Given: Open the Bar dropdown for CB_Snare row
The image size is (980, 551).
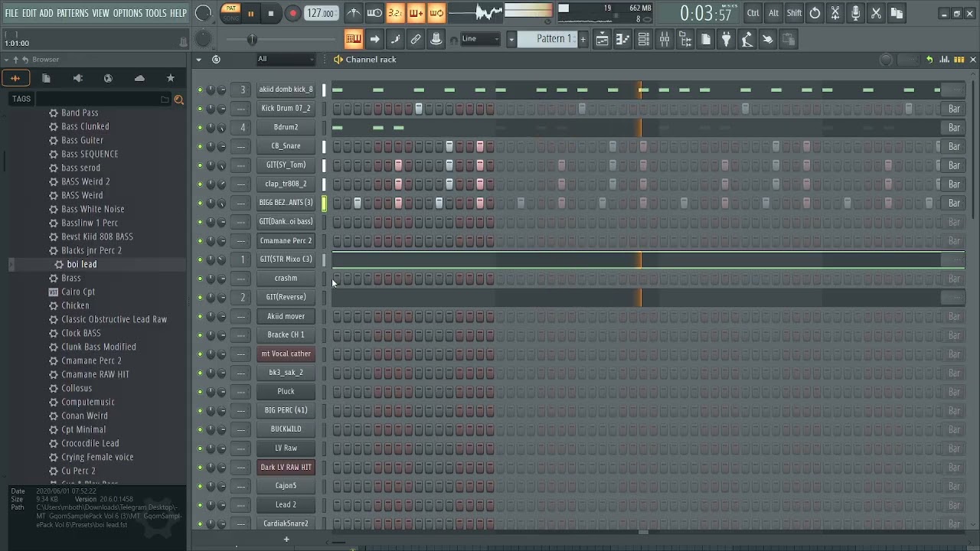Looking at the screenshot, I should point(954,146).
